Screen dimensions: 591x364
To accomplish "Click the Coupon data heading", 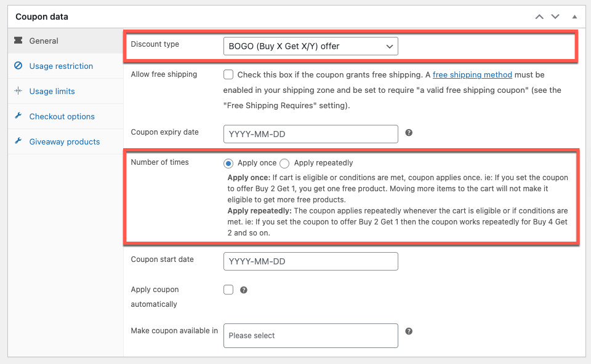I will click(x=42, y=17).
